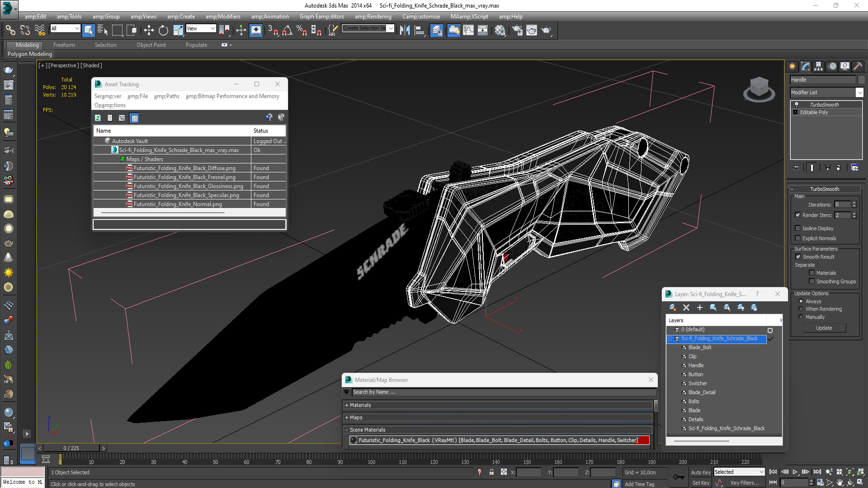Toggle Smooth Result checkbox
Image resolution: width=868 pixels, height=488 pixels.
[798, 257]
